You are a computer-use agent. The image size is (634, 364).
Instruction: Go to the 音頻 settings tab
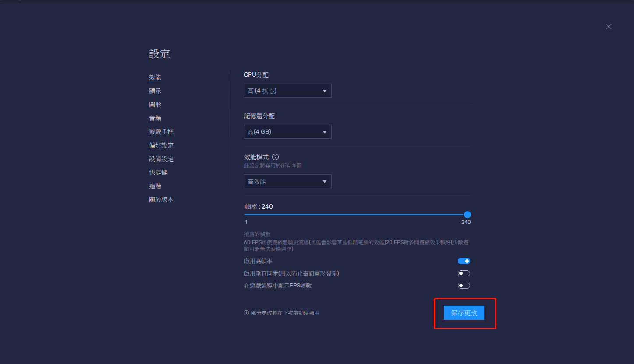[x=155, y=118]
